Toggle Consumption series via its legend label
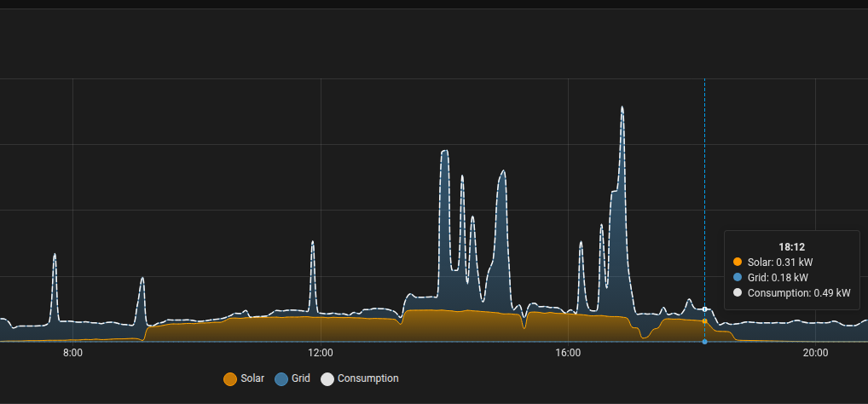This screenshot has width=868, height=404. [x=367, y=378]
